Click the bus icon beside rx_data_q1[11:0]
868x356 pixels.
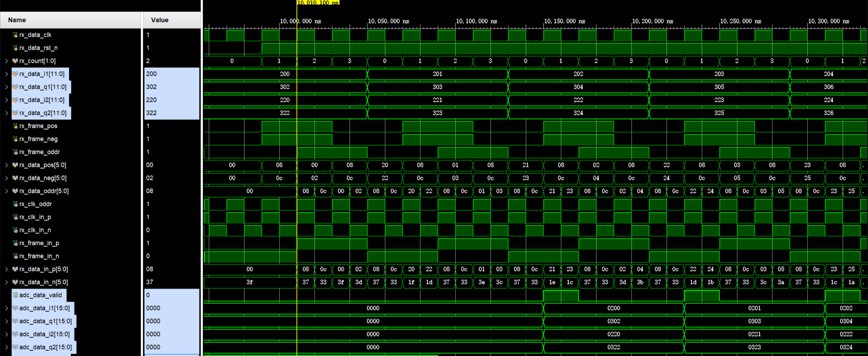tap(15, 87)
